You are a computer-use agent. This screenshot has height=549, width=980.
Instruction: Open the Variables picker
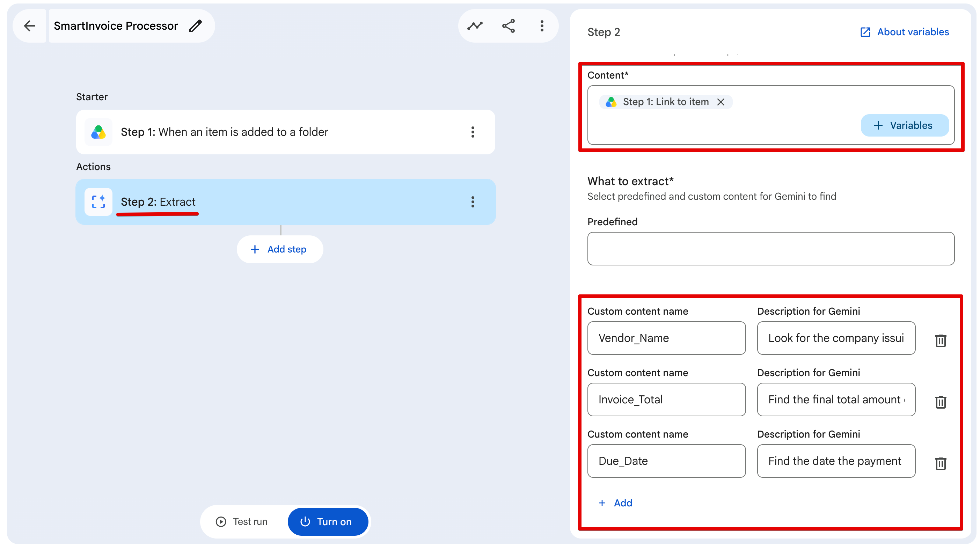pyautogui.click(x=905, y=125)
